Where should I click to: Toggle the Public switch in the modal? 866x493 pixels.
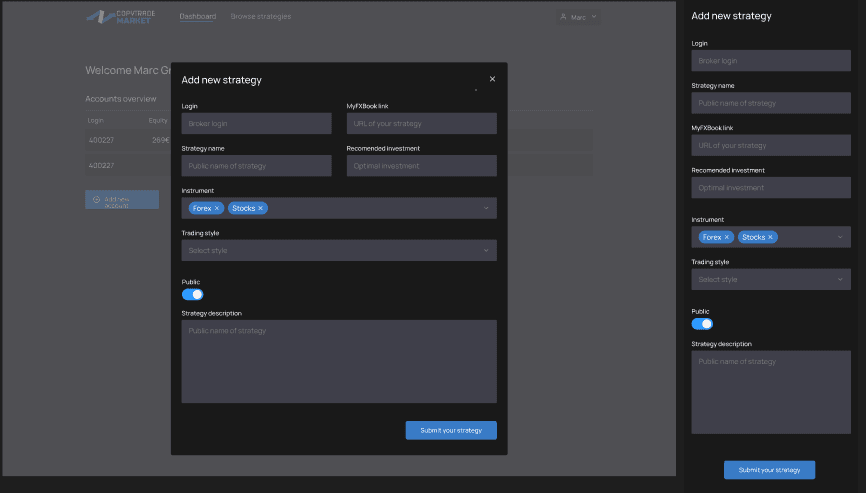point(192,294)
